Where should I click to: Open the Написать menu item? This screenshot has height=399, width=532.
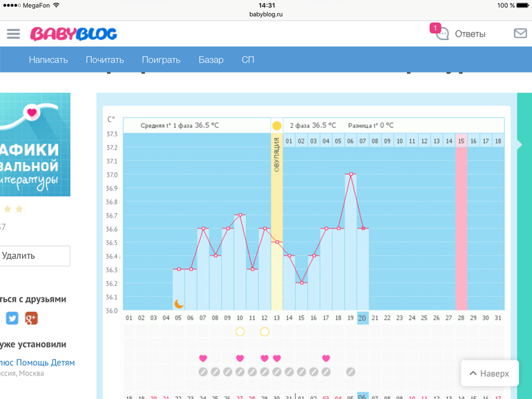click(x=48, y=59)
